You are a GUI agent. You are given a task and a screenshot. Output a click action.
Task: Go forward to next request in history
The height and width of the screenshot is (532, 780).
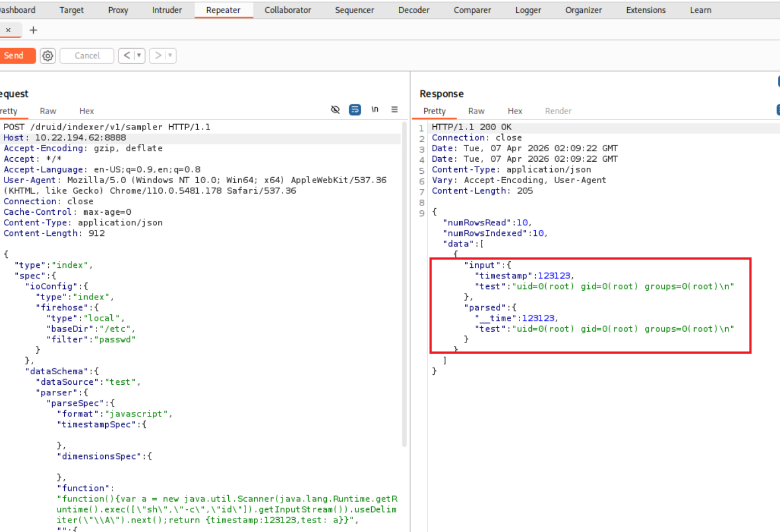click(158, 55)
